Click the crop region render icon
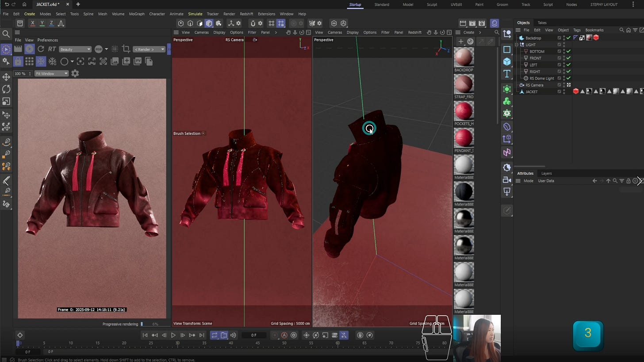 click(x=126, y=49)
